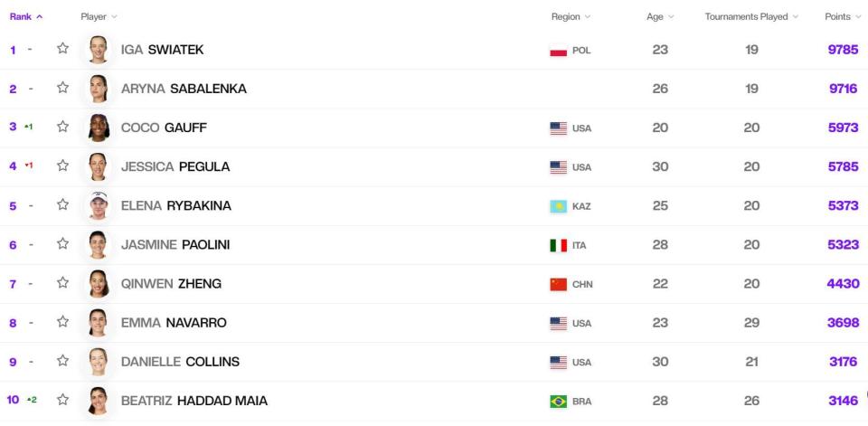Click the star beside Jasmine Paolini
The width and height of the screenshot is (868, 426).
coord(62,243)
